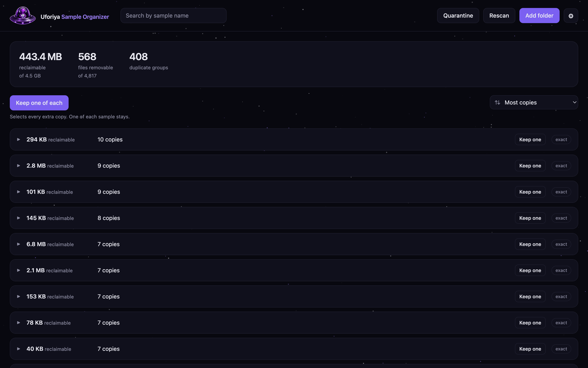Focus the Search by sample name field

click(x=174, y=16)
